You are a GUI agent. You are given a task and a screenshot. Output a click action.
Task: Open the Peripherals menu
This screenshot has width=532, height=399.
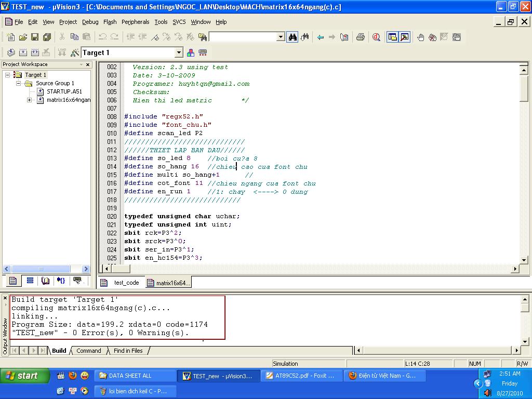pyautogui.click(x=135, y=22)
